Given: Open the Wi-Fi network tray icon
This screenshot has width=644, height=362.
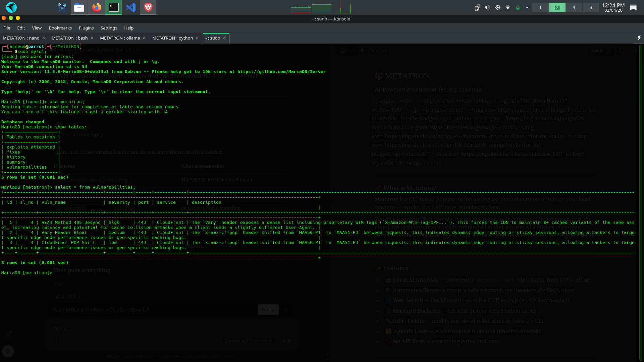Looking at the screenshot, I should [x=507, y=7].
